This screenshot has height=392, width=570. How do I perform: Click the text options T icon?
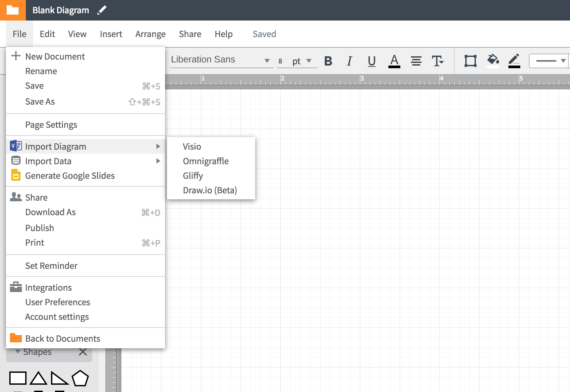click(437, 61)
